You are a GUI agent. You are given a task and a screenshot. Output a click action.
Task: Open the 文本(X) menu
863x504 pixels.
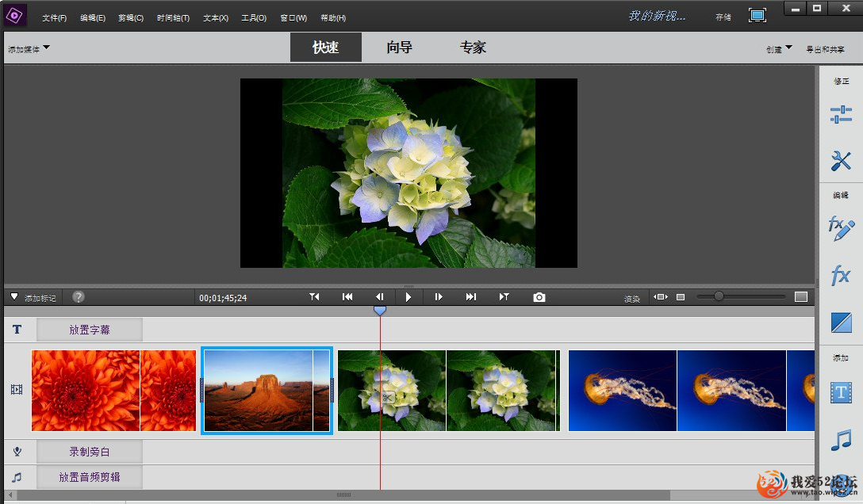click(x=215, y=17)
